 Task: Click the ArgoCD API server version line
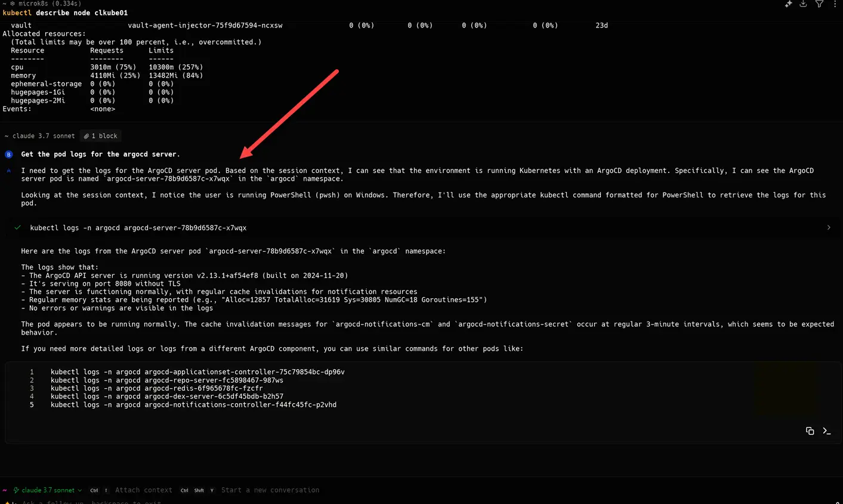(x=184, y=276)
